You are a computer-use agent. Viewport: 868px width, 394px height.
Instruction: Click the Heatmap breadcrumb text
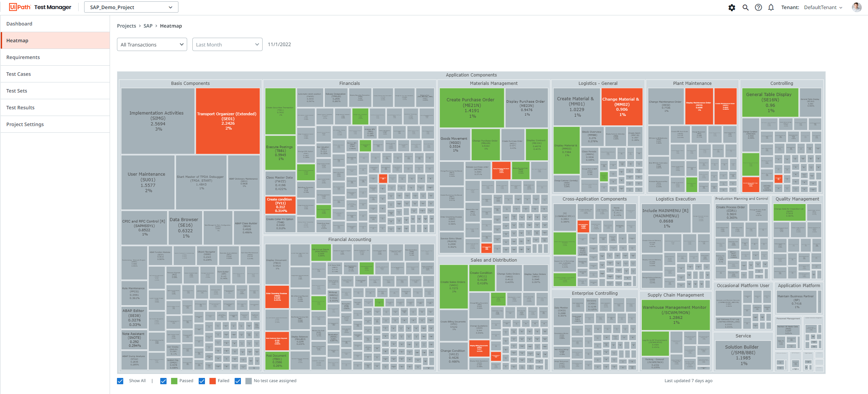pyautogui.click(x=171, y=26)
